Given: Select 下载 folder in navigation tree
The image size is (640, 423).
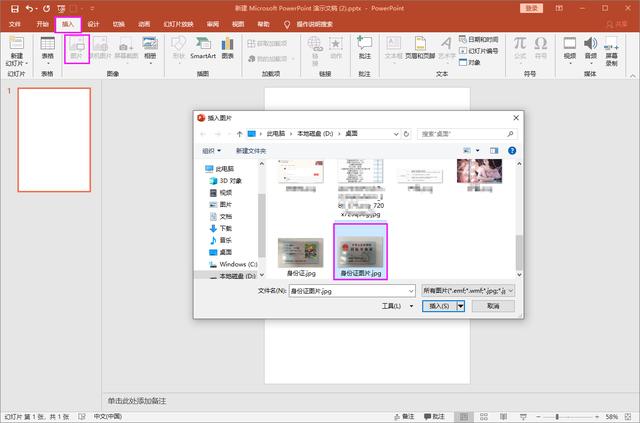Looking at the screenshot, I should pyautogui.click(x=225, y=227).
